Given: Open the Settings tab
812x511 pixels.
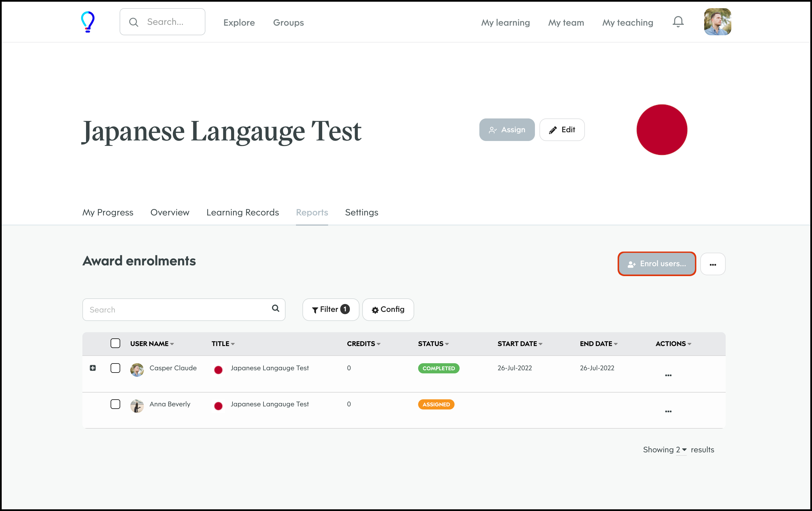Looking at the screenshot, I should 361,212.
